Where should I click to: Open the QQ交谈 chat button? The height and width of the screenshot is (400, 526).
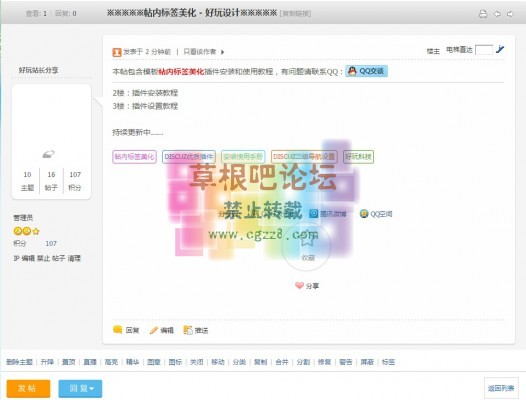tap(366, 71)
